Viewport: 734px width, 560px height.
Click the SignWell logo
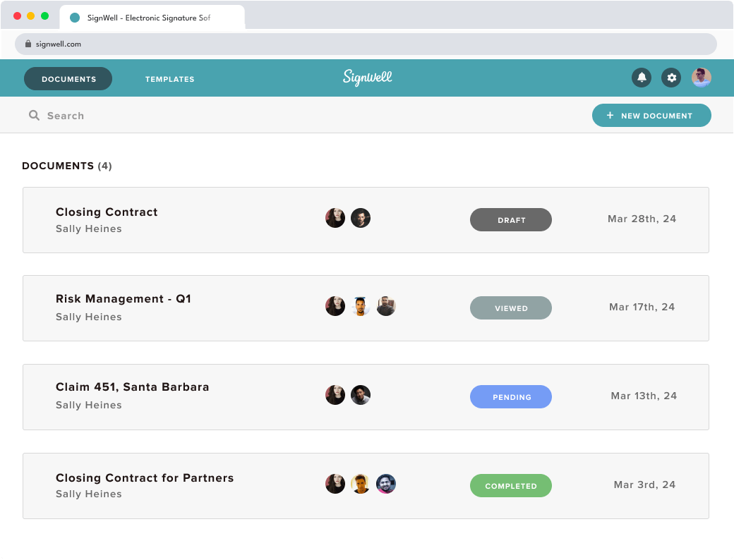click(366, 78)
